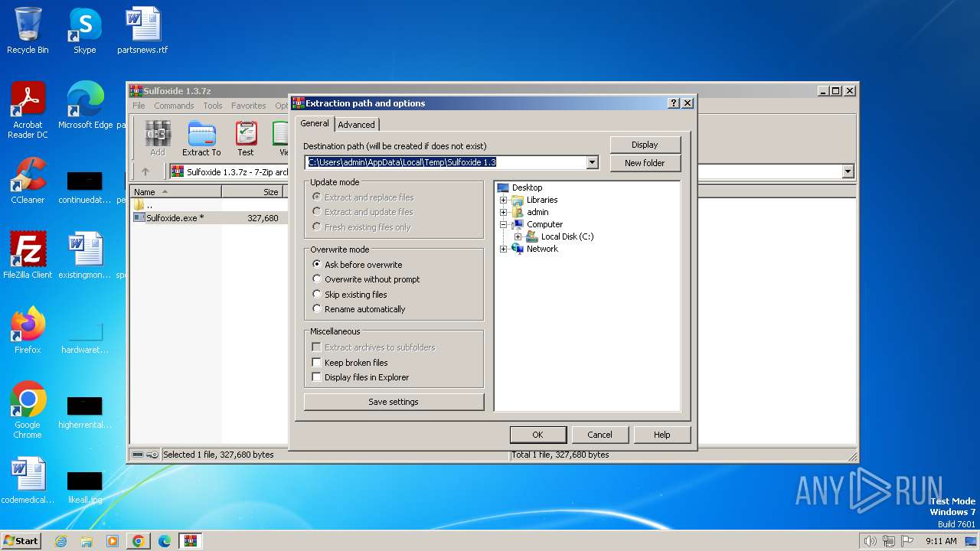Viewport: 980px width, 551px height.
Task: Expand the Network tree node
Action: pos(503,249)
